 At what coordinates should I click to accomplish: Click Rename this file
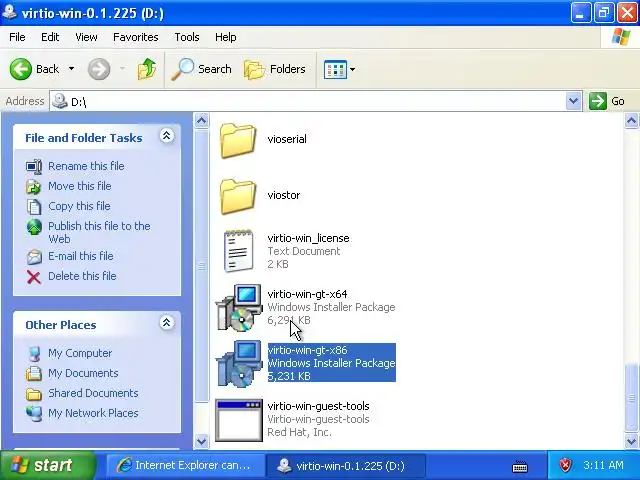[x=86, y=166]
